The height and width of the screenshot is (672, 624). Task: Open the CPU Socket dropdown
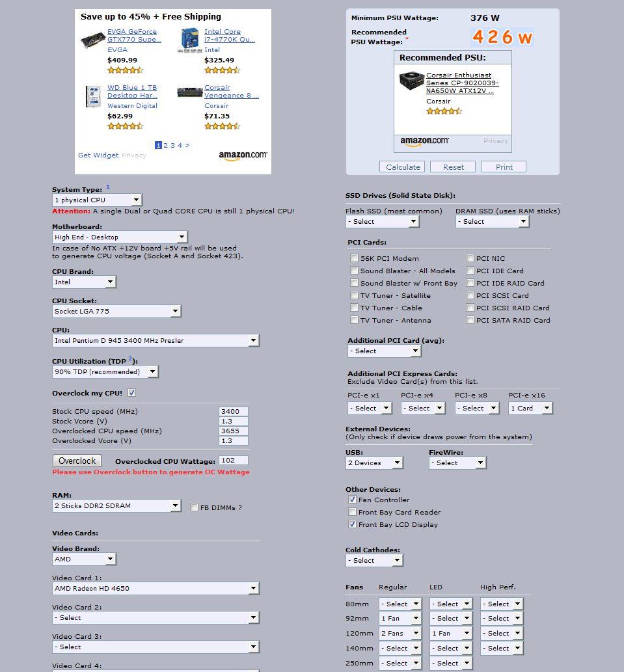point(116,311)
